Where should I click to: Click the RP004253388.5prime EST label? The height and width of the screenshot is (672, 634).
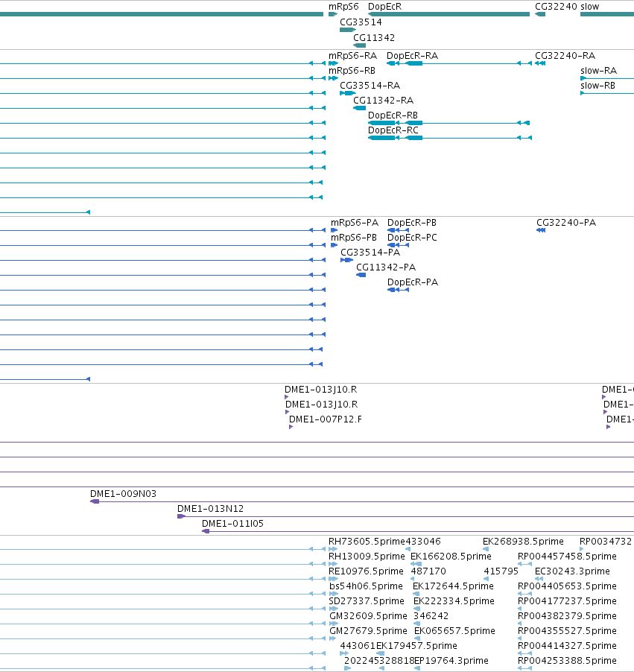tap(567, 661)
